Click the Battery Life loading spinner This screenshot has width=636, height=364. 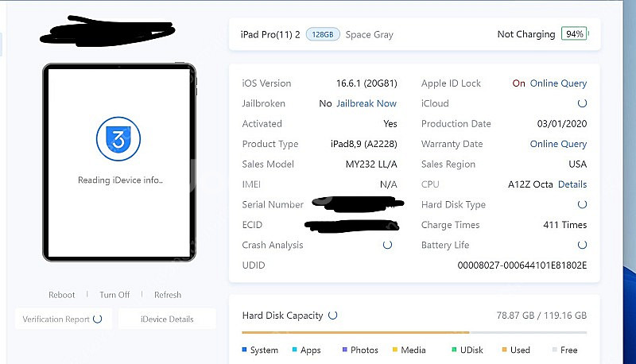tap(582, 245)
